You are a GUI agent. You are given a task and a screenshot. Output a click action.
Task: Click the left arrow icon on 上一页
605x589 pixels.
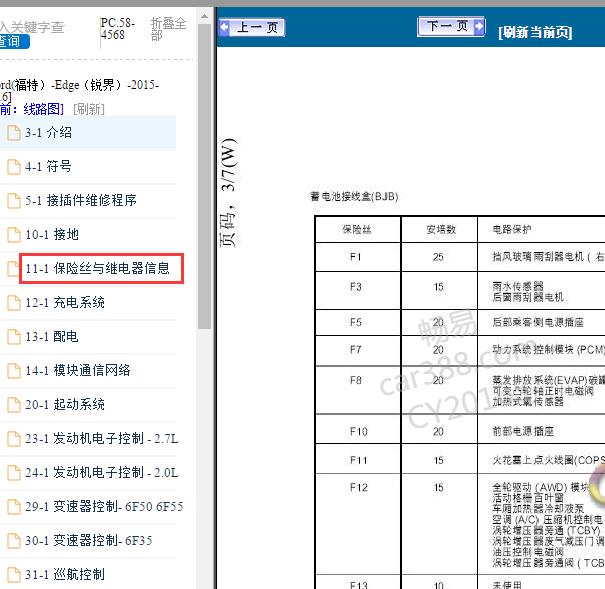pos(224,27)
